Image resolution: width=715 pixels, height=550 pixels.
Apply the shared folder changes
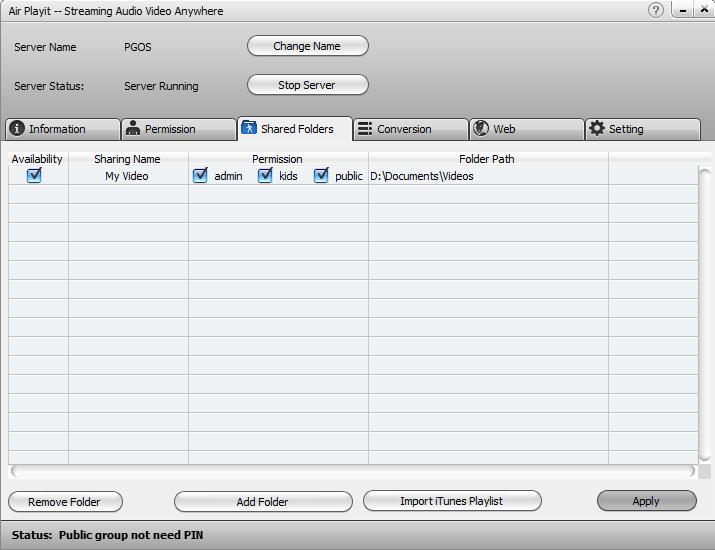click(647, 501)
